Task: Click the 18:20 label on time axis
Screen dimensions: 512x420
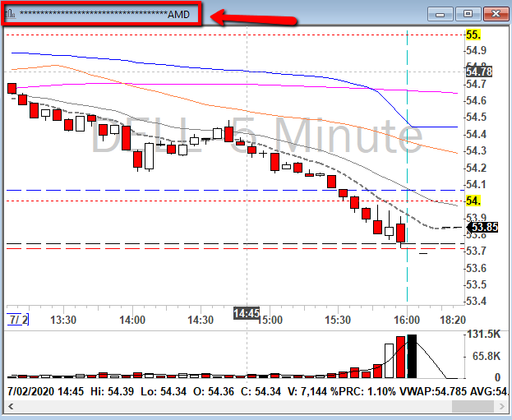Action: click(x=453, y=320)
